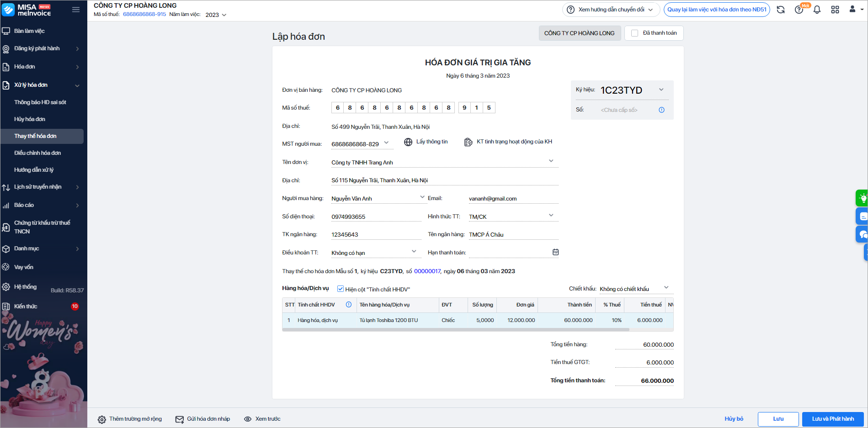
Task: Click horizontal scrollbar under the goods table
Action: (456, 329)
